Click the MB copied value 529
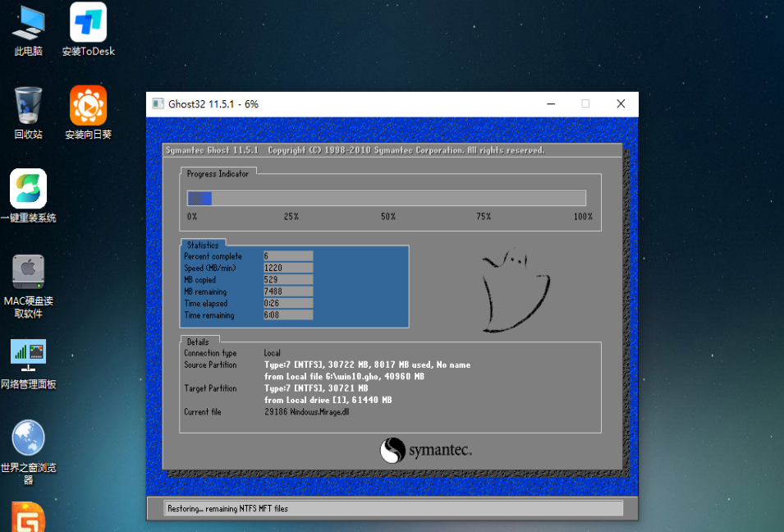 tap(288, 279)
